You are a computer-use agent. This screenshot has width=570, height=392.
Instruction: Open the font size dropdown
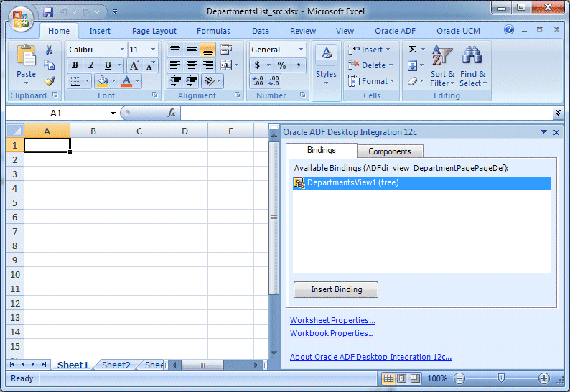[153, 50]
